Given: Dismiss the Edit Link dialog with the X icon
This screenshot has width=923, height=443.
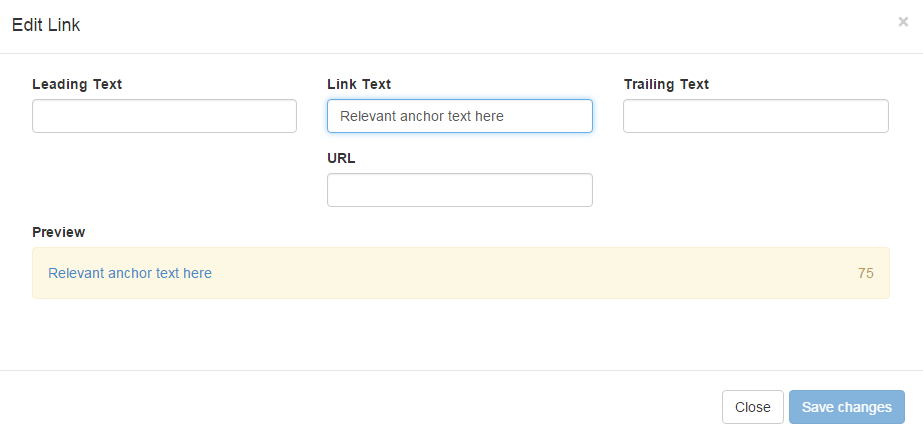Looking at the screenshot, I should (903, 22).
